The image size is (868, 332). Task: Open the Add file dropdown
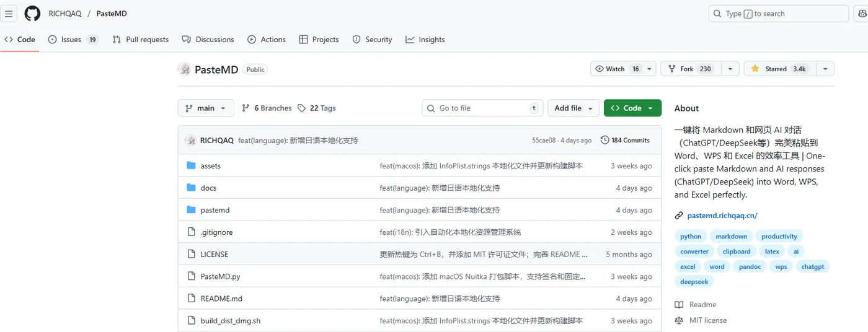coord(573,108)
